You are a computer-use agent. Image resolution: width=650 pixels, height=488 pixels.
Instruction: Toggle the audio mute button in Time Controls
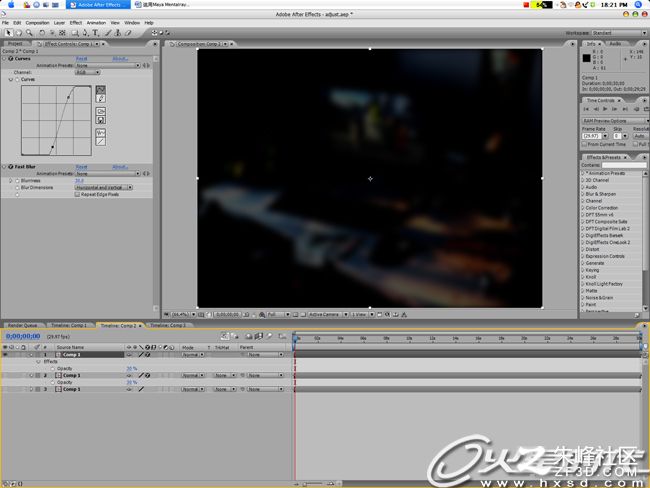(637, 109)
